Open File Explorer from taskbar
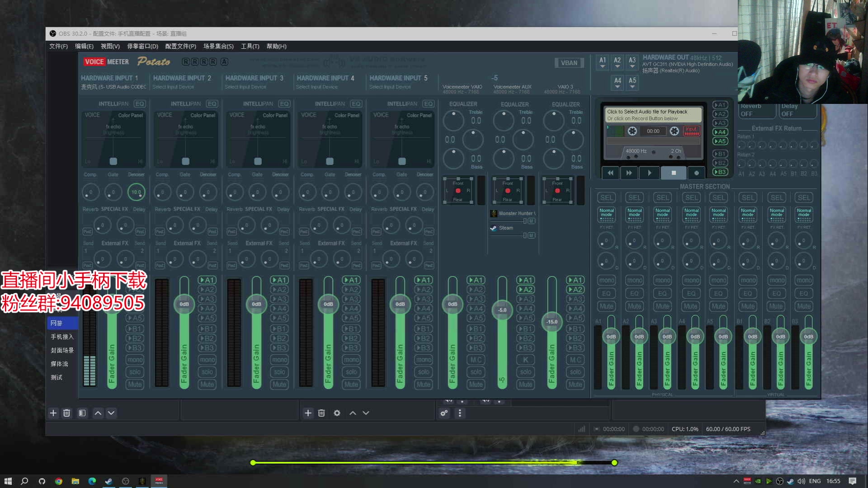 tap(75, 481)
